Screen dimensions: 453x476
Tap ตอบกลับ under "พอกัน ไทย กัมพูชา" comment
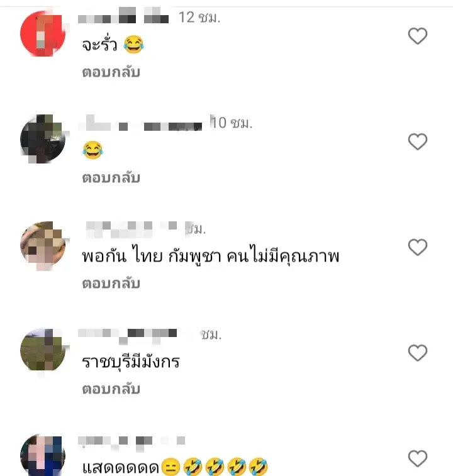click(111, 284)
